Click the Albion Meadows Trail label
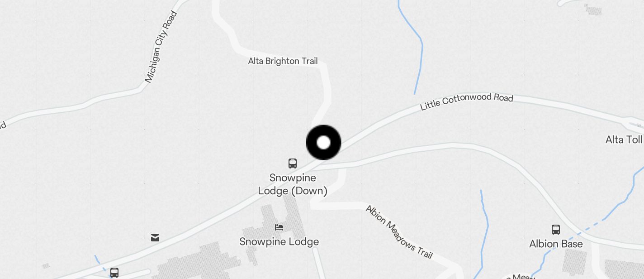This screenshot has width=644, height=279. [399, 231]
